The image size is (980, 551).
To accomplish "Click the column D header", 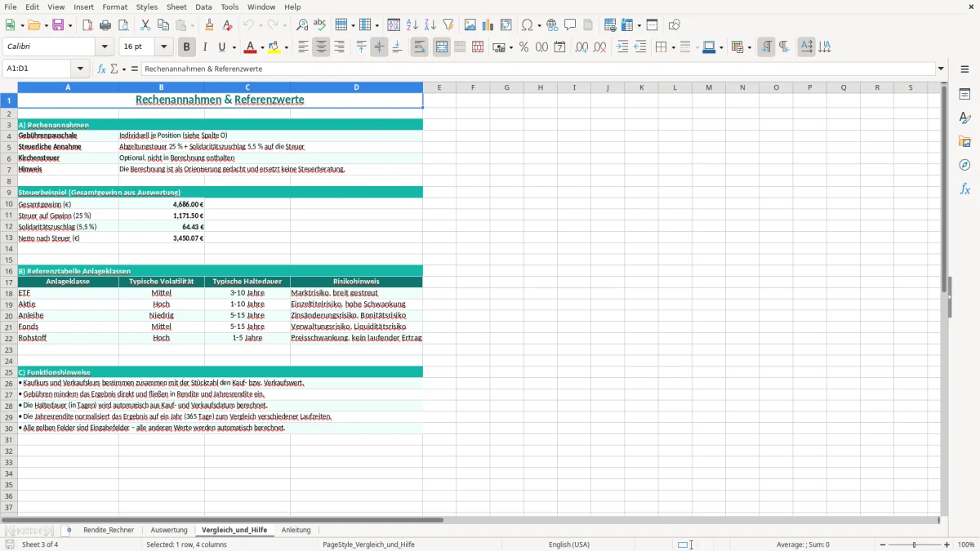I will pyautogui.click(x=356, y=87).
